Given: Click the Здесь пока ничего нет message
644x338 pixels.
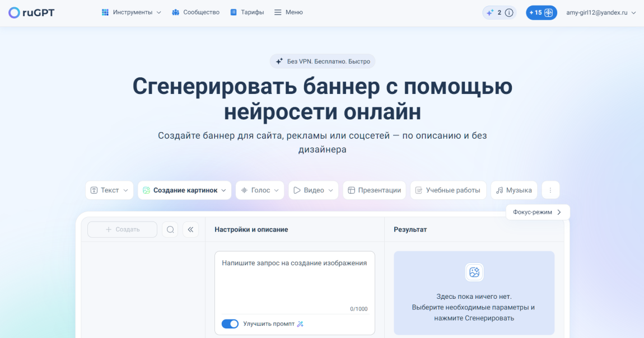Looking at the screenshot, I should click(474, 296).
